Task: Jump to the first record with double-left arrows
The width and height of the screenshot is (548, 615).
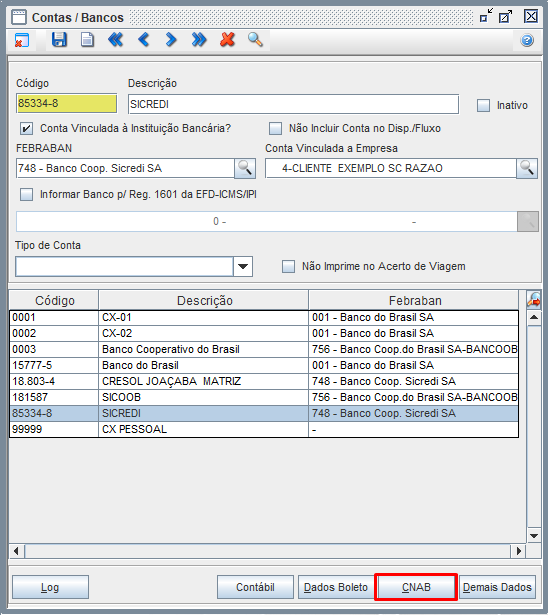Action: pyautogui.click(x=115, y=40)
